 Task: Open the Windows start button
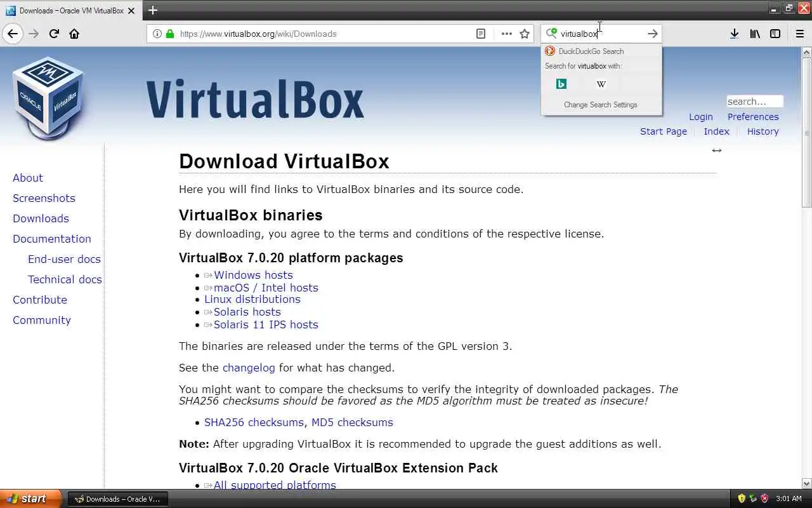30,498
